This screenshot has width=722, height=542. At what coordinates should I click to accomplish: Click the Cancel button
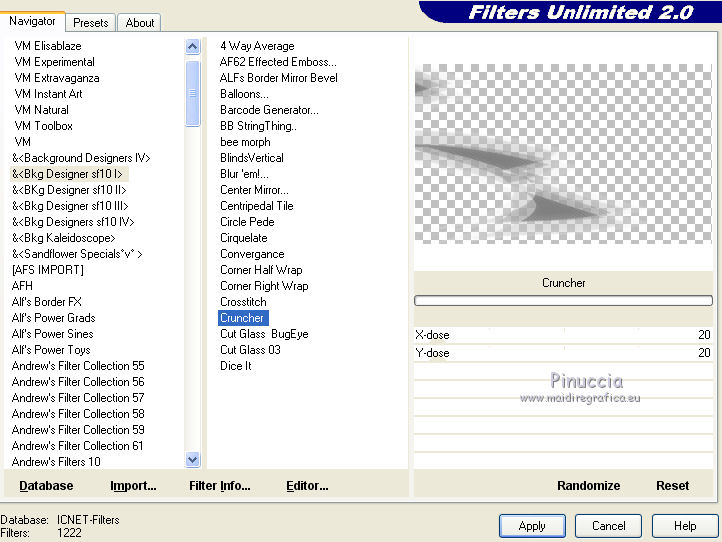tap(608, 526)
